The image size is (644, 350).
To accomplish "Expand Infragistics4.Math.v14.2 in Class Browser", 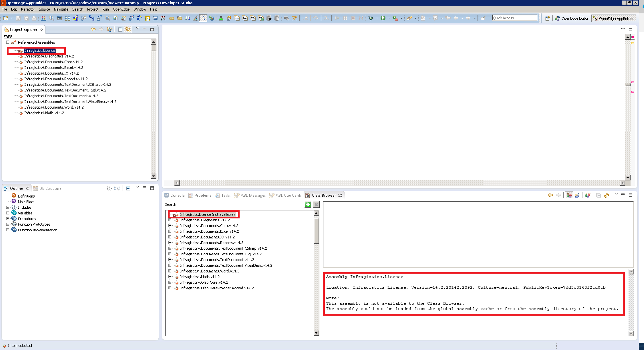I will point(170,277).
